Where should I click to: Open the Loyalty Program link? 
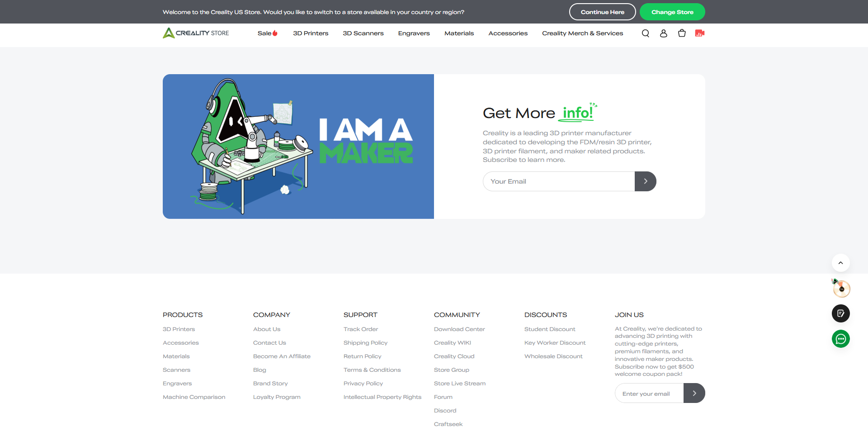(277, 397)
